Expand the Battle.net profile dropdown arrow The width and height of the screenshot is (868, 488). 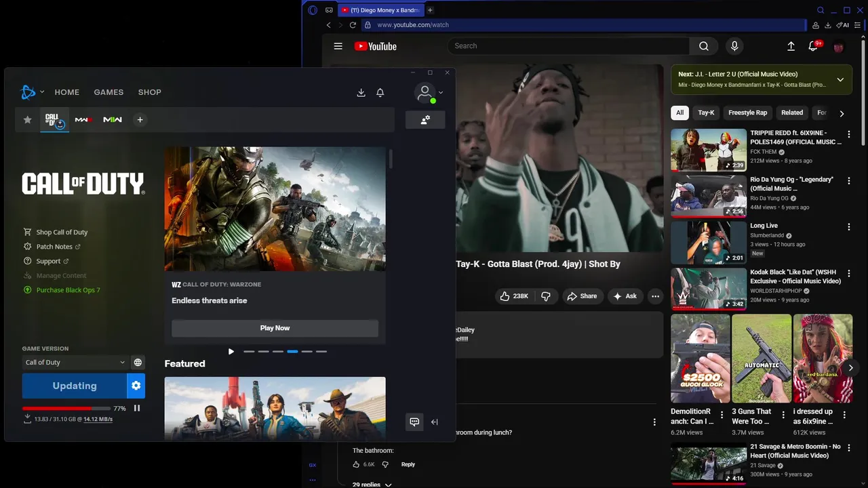coord(441,93)
